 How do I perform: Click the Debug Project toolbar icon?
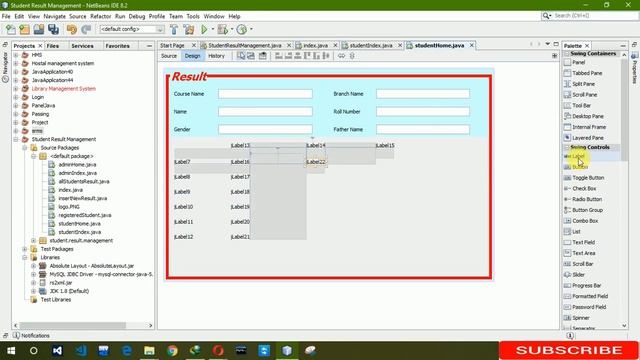point(222,29)
